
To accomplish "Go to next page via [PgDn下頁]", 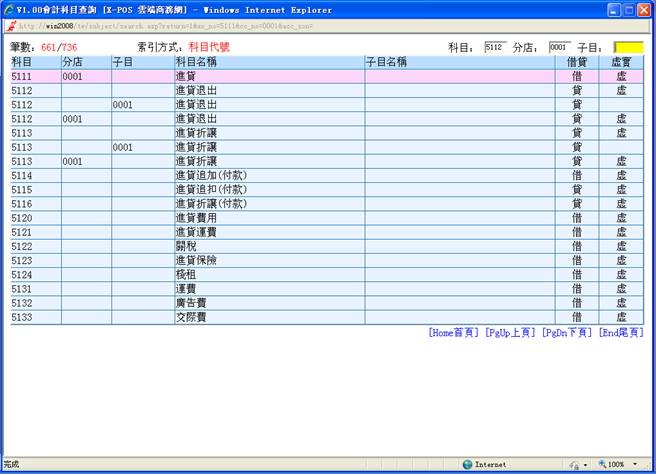I will pos(566,332).
